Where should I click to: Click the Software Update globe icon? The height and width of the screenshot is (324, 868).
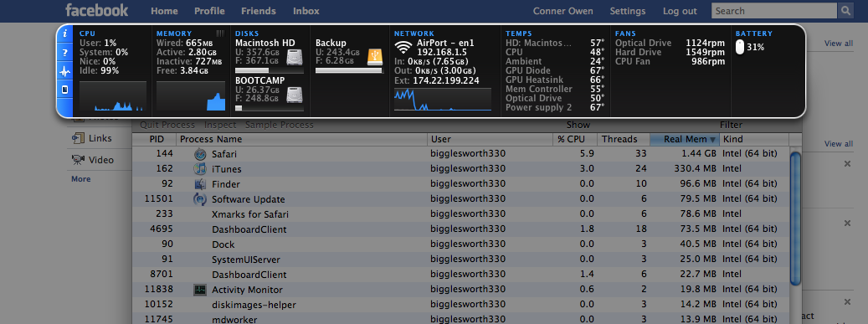point(200,198)
